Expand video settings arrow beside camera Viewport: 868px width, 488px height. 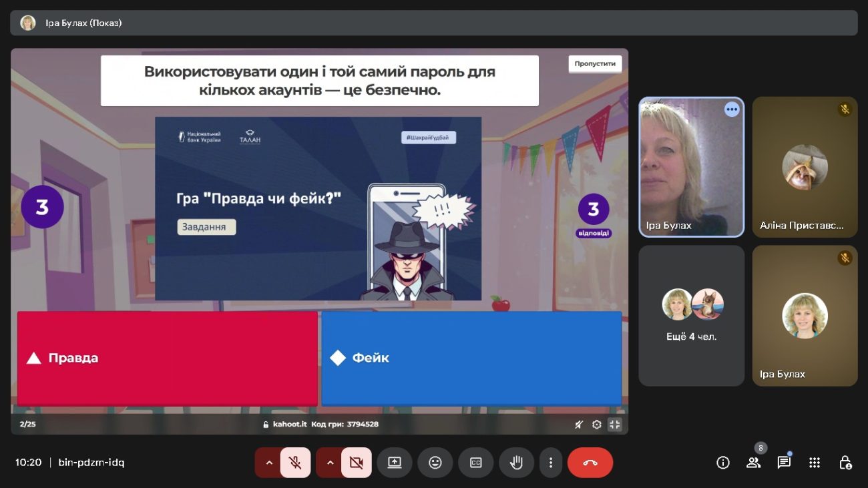pyautogui.click(x=330, y=463)
